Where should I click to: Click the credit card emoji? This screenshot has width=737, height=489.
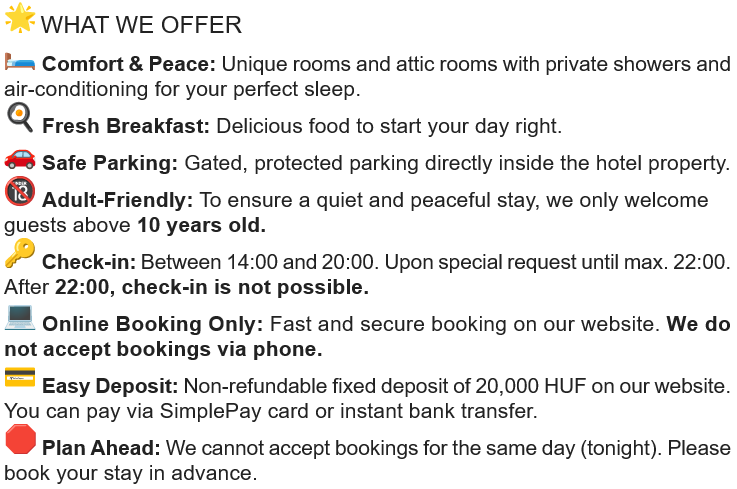pyautogui.click(x=20, y=377)
